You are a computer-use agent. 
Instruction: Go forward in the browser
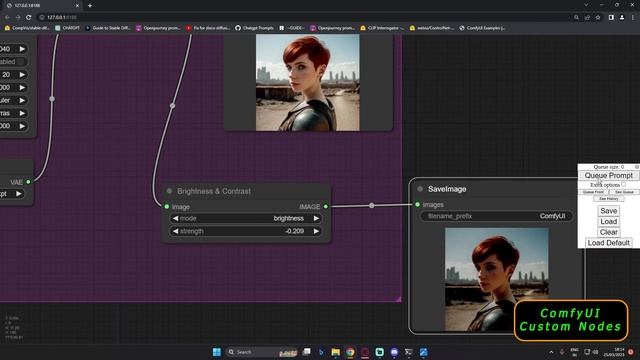(18, 17)
